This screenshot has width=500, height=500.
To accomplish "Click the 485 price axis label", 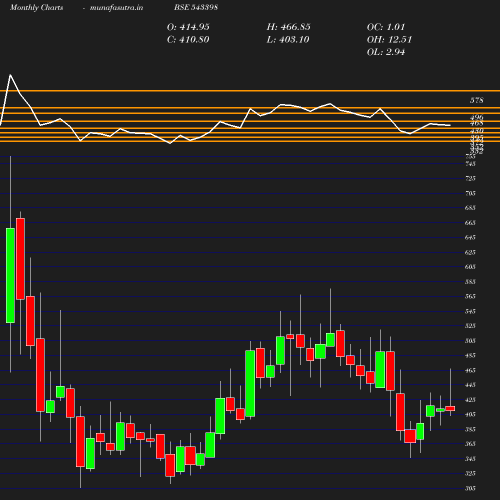I will [x=470, y=355].
